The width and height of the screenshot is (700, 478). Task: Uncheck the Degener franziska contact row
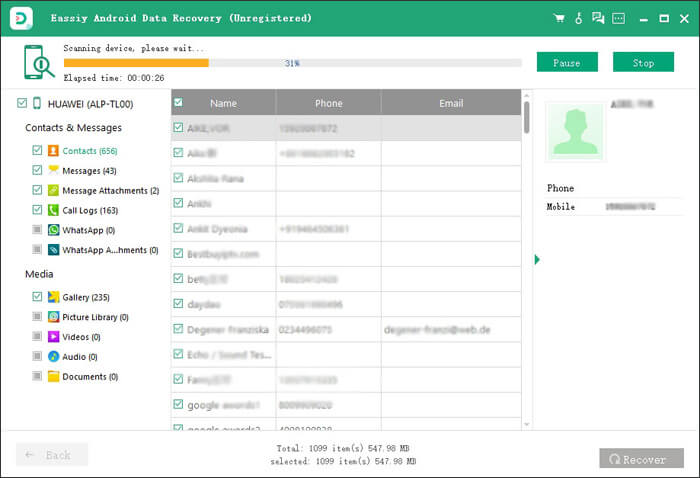coord(178,329)
